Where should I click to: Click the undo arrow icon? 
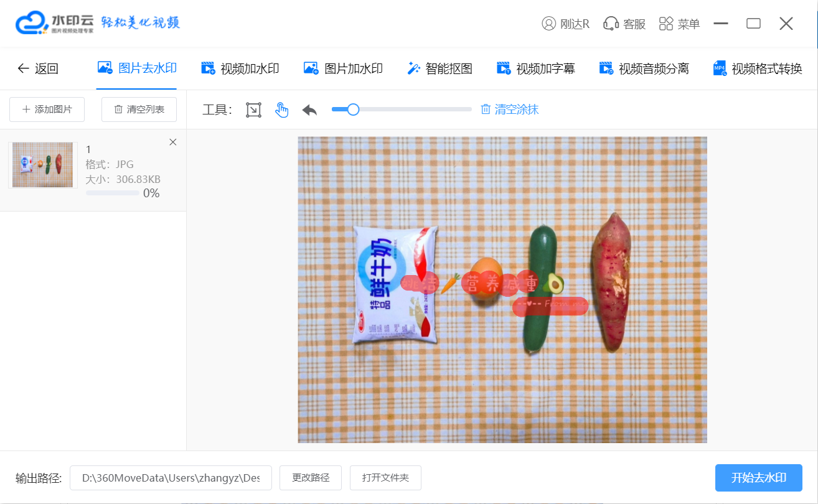click(x=309, y=110)
